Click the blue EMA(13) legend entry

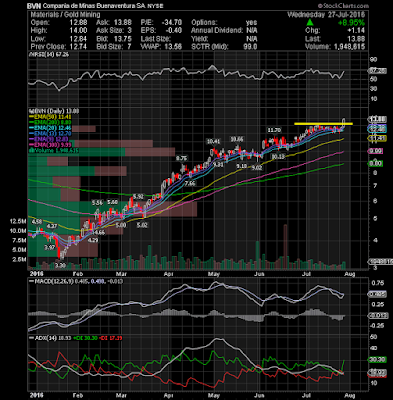point(50,134)
